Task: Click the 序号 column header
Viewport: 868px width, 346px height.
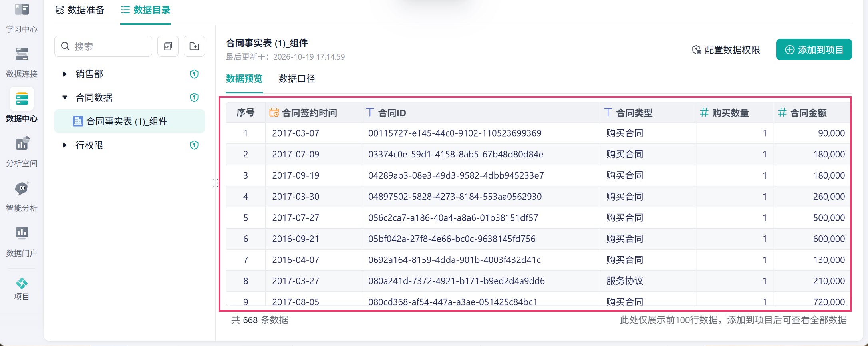Action: tap(245, 113)
